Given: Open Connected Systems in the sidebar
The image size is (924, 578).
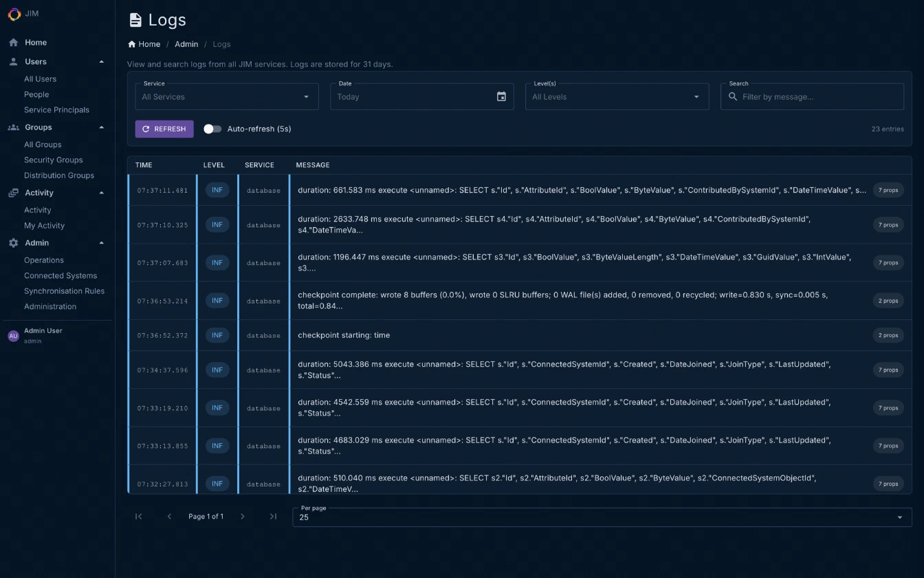Looking at the screenshot, I should tap(60, 276).
